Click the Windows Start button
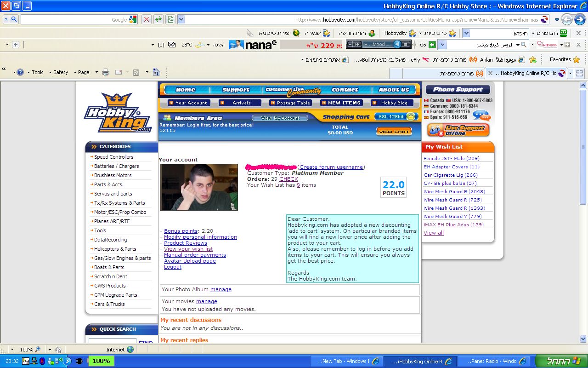The width and height of the screenshot is (588, 368). 561,361
